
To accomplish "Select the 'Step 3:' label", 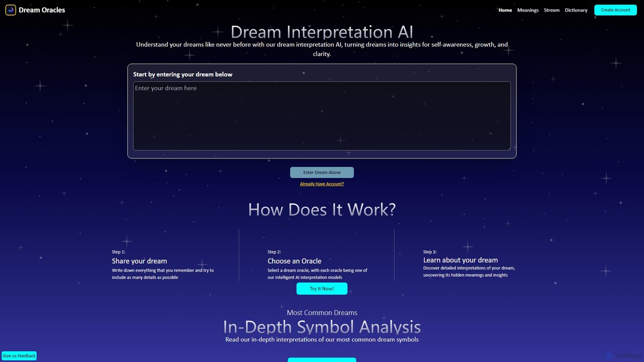I will click(x=430, y=252).
